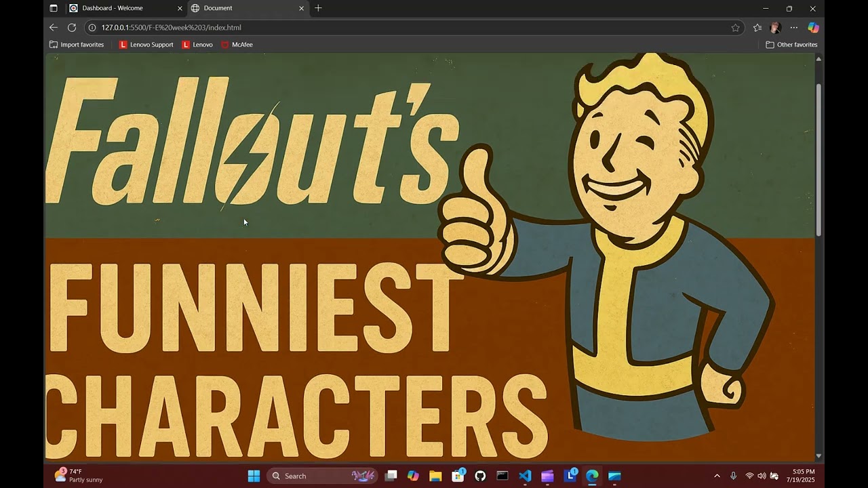Open the weather widget showing 74°F
Image resolution: width=868 pixels, height=488 pixels.
click(x=79, y=476)
